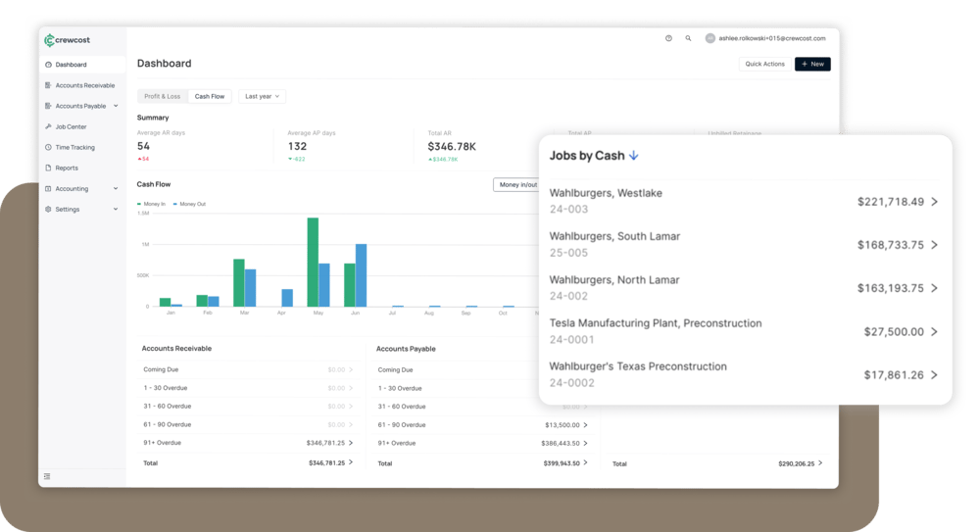Click the Dashboard gauge icon

pos(48,65)
